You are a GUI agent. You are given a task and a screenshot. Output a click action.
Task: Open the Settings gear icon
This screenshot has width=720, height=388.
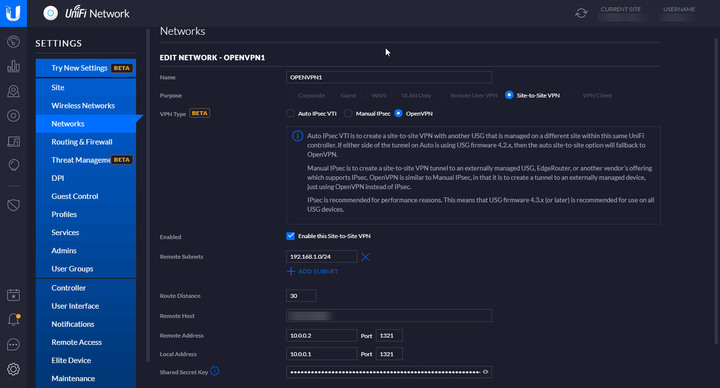point(13,369)
